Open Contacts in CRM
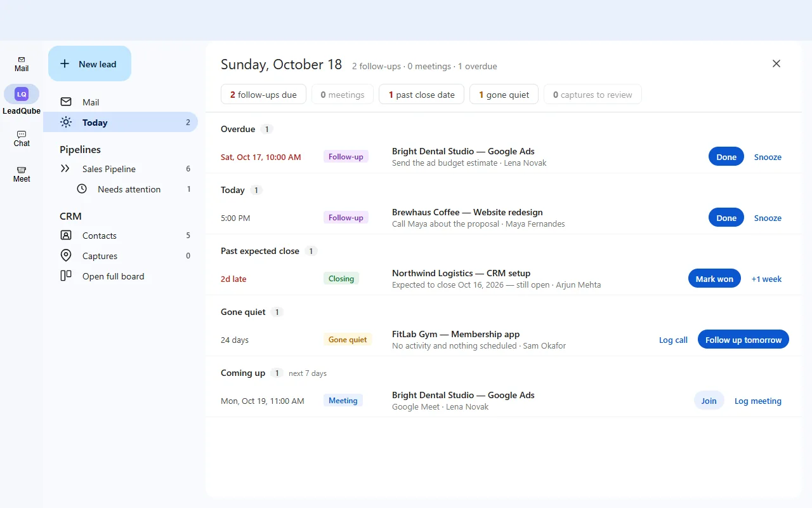The height and width of the screenshot is (508, 812). 121,235
